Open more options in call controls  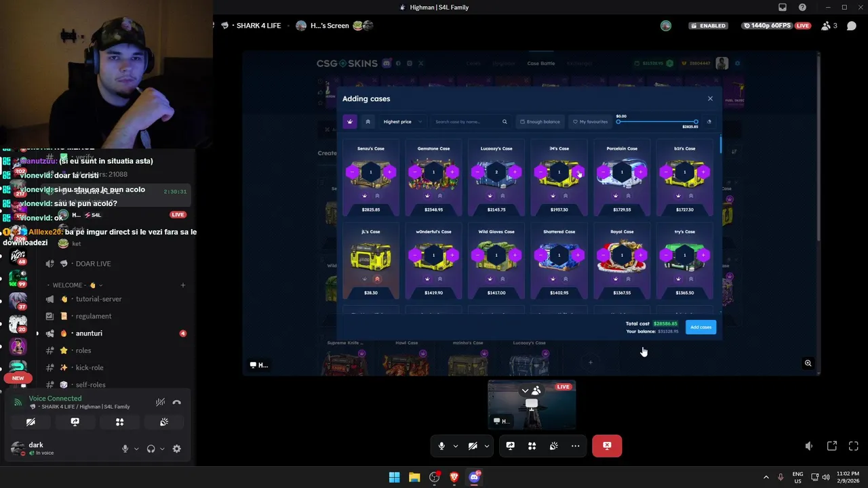575,446
